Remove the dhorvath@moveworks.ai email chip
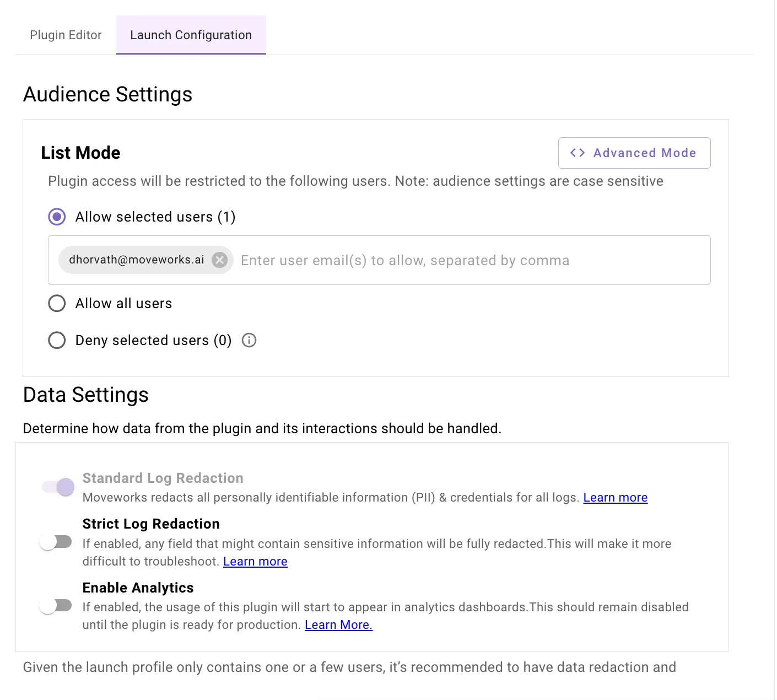This screenshot has height=700, width=777. (220, 260)
